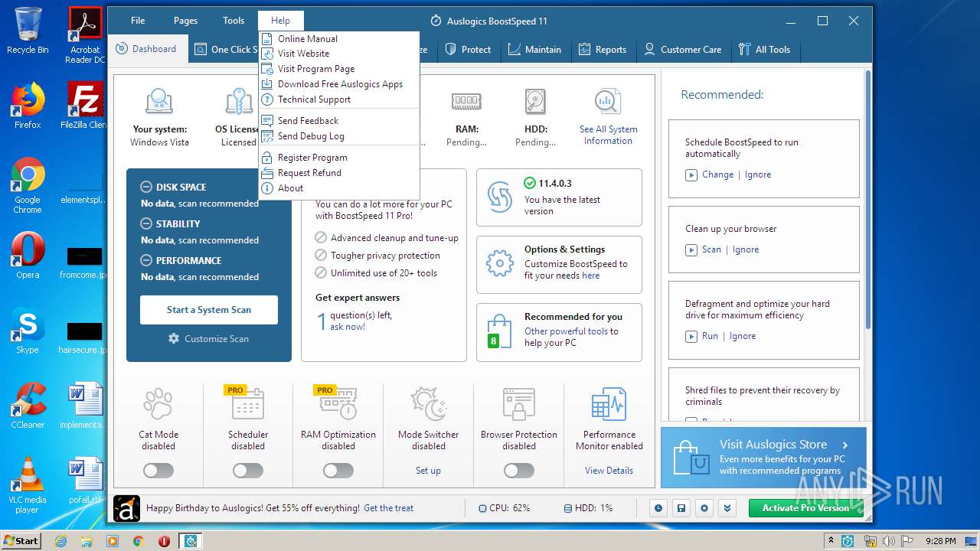This screenshot has height=551, width=980.
Task: Collapse the PERFORMANCE section
Action: point(146,260)
